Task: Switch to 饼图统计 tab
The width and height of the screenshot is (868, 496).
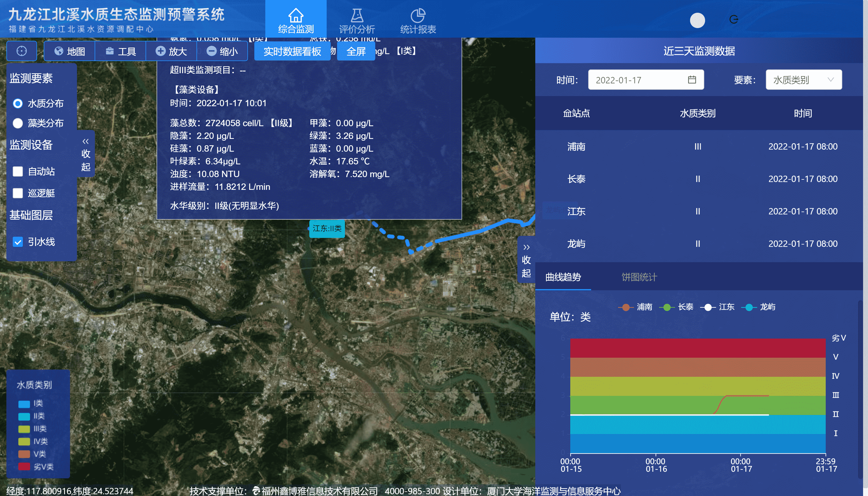Action: [639, 277]
